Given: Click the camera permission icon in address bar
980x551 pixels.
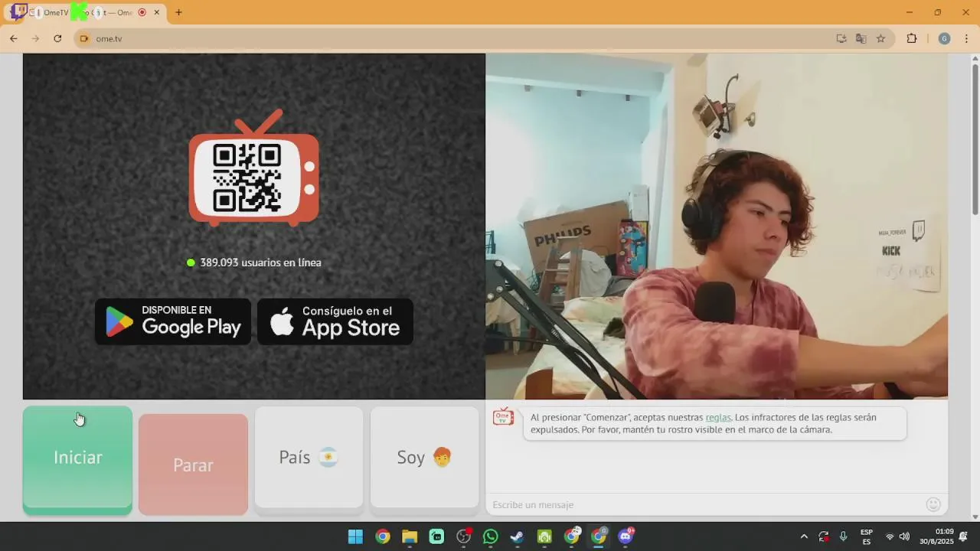Looking at the screenshot, I should point(84,38).
